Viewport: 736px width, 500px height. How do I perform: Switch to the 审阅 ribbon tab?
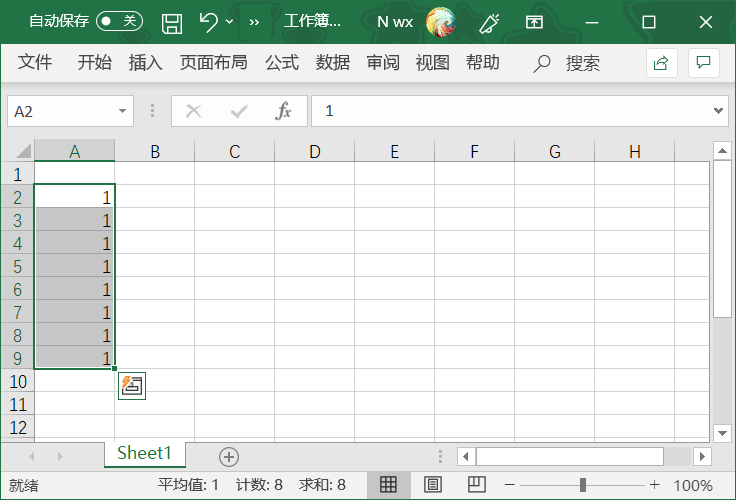point(383,62)
